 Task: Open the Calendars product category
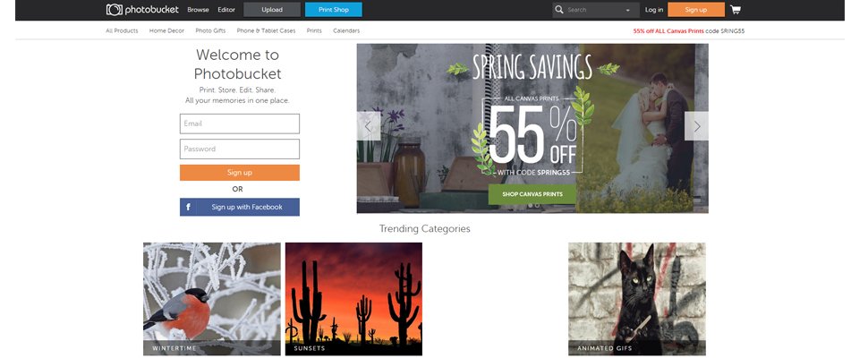346,31
